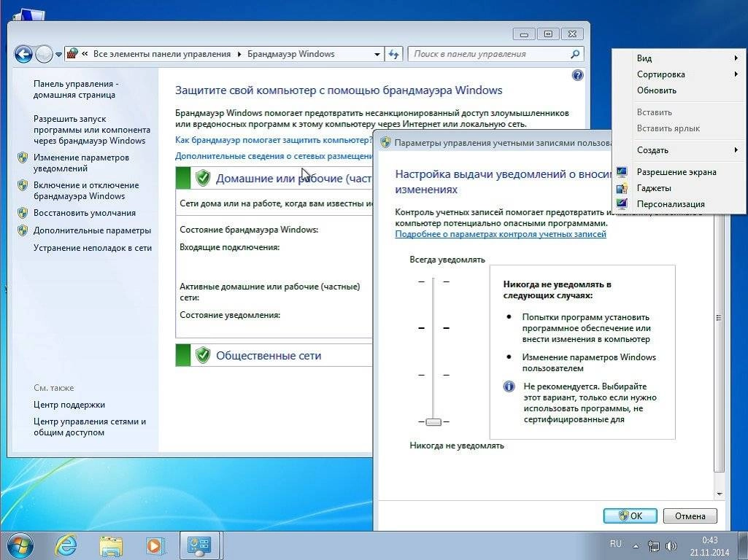The image size is (748, 560).
Task: Open 'Панель управления - домашняя страница' link
Action: point(76,89)
